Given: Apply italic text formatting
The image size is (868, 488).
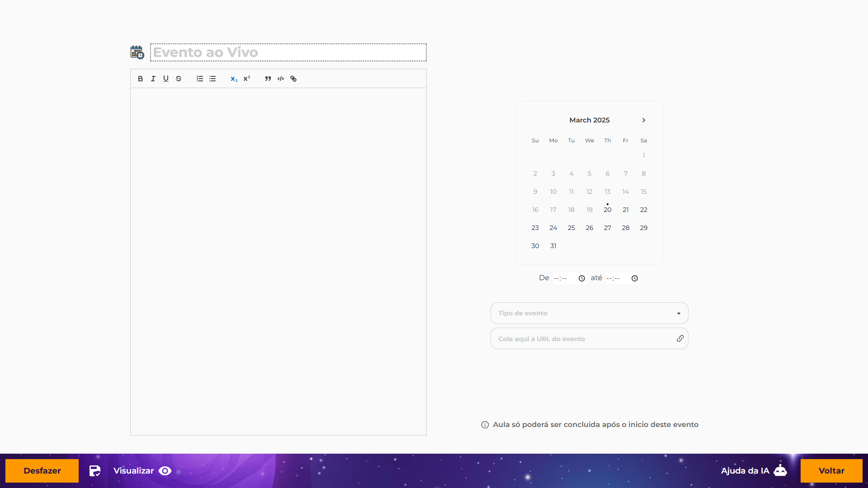Looking at the screenshot, I should 153,79.
